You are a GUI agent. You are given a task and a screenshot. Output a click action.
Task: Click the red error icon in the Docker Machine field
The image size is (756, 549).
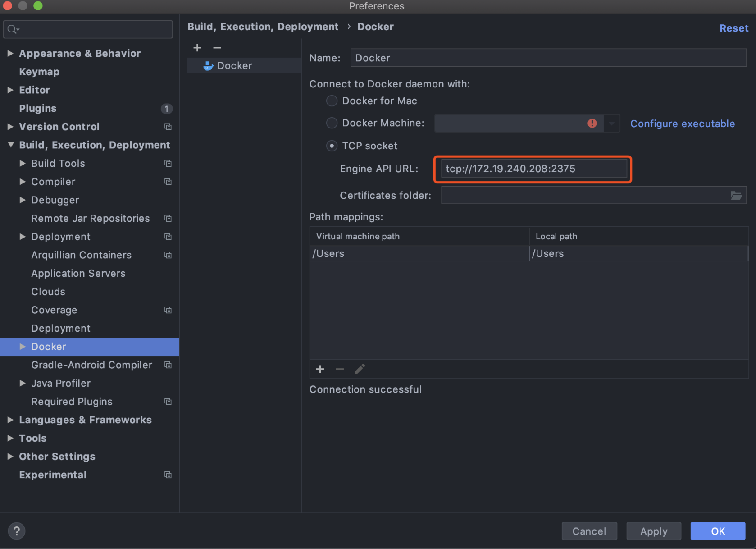tap(592, 123)
